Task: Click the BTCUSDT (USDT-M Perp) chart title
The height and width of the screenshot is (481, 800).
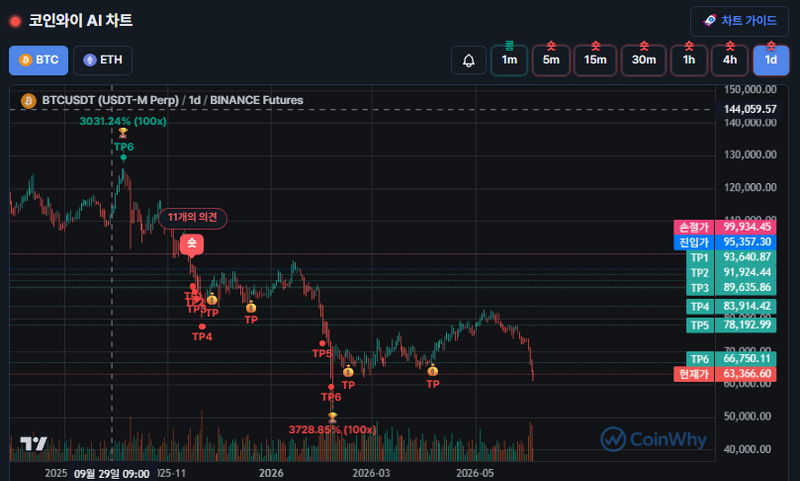Action: click(x=110, y=100)
